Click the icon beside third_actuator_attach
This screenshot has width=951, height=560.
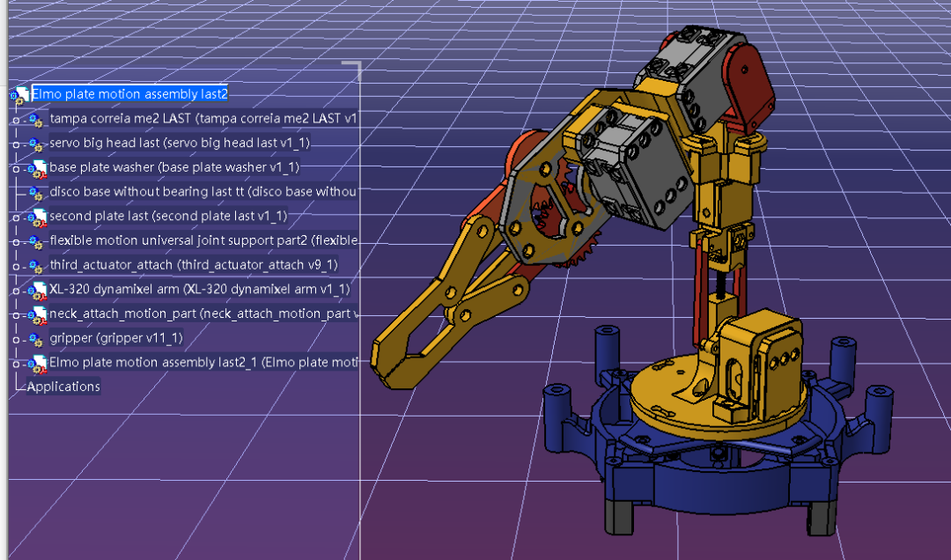(36, 266)
